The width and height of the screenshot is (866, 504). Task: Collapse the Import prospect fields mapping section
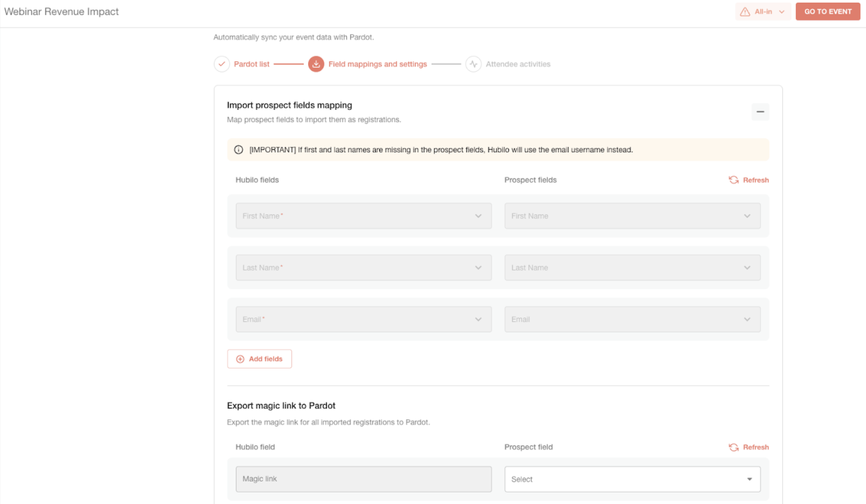[760, 112]
